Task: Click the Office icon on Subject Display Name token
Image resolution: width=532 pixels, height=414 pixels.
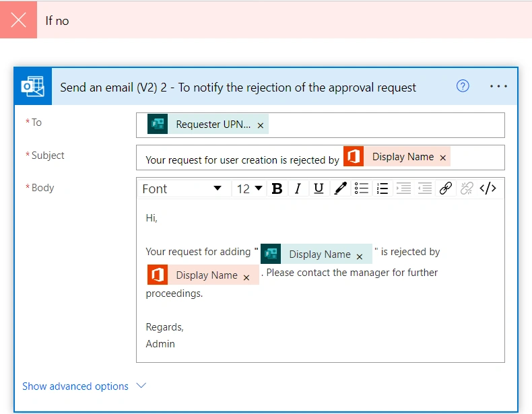Action: click(x=354, y=156)
